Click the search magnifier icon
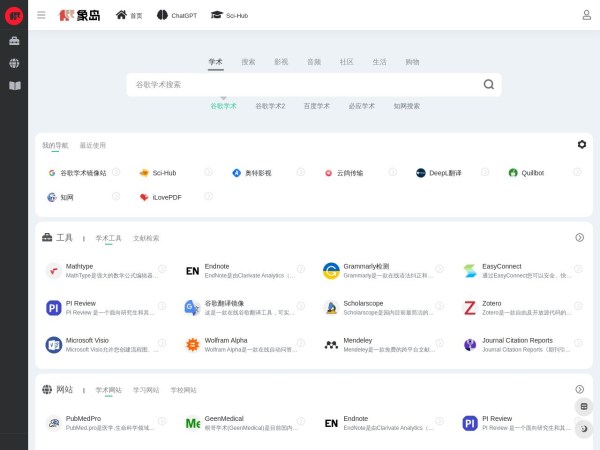Image resolution: width=600 pixels, height=450 pixels. pos(489,84)
